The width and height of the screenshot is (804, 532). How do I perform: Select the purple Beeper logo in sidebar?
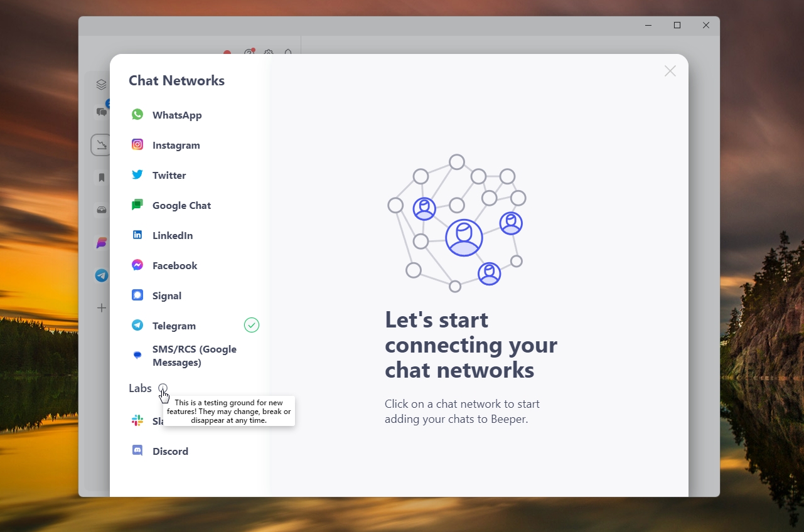(102, 243)
